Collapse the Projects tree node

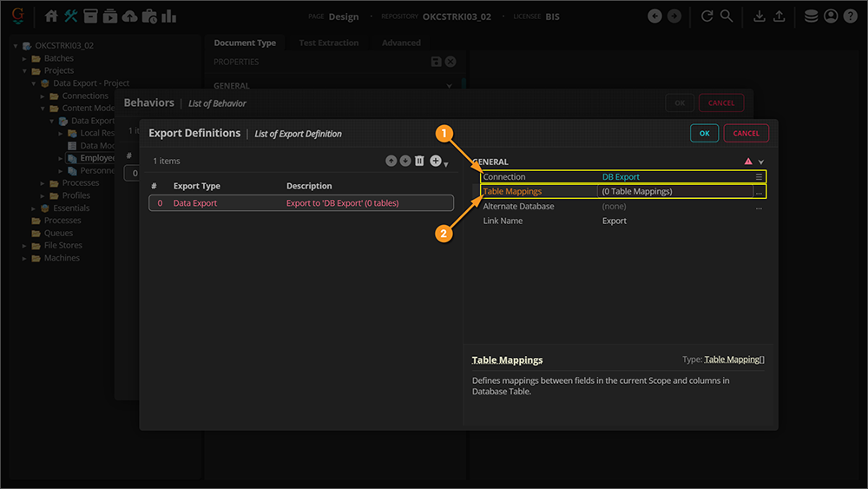coord(25,71)
